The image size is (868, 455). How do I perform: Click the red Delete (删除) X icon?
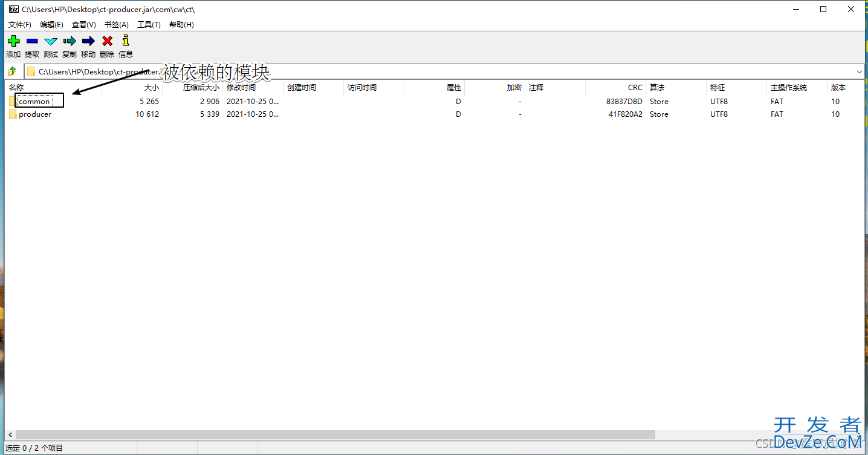click(x=107, y=41)
